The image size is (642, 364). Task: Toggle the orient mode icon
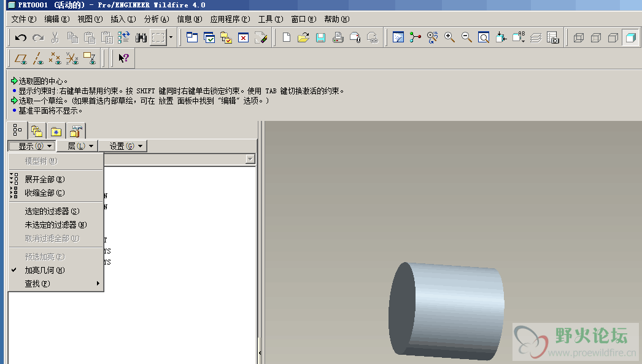pyautogui.click(x=432, y=38)
